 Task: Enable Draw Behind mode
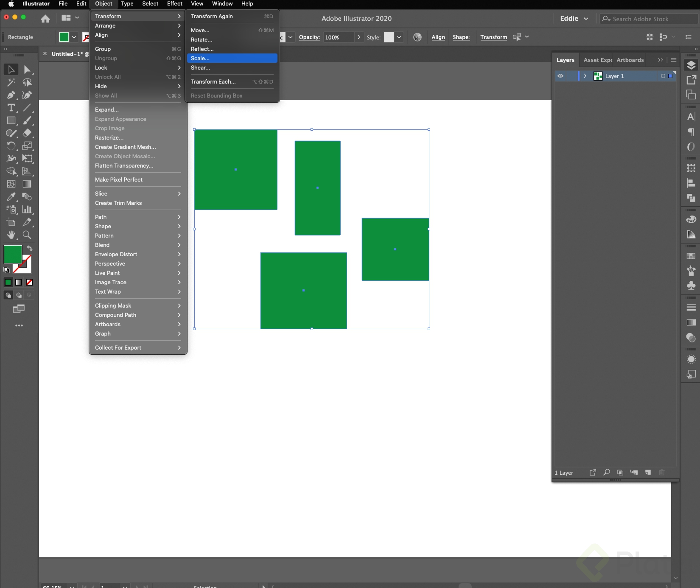coord(19,295)
